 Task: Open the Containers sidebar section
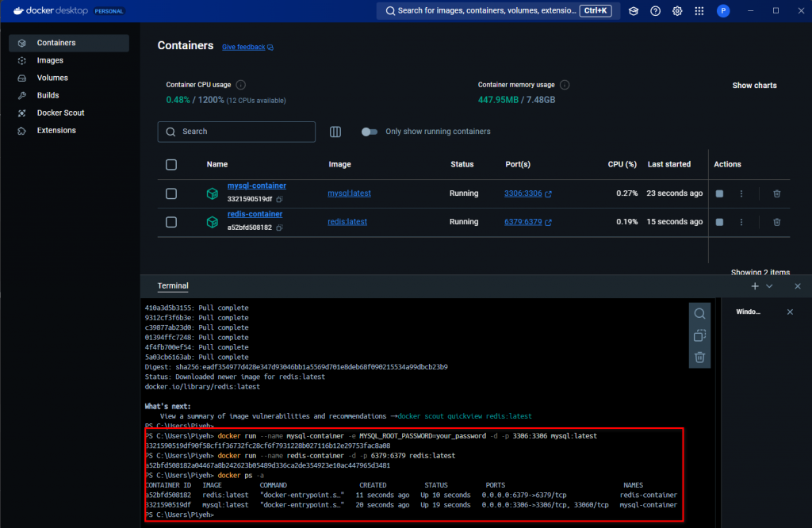[69, 43]
